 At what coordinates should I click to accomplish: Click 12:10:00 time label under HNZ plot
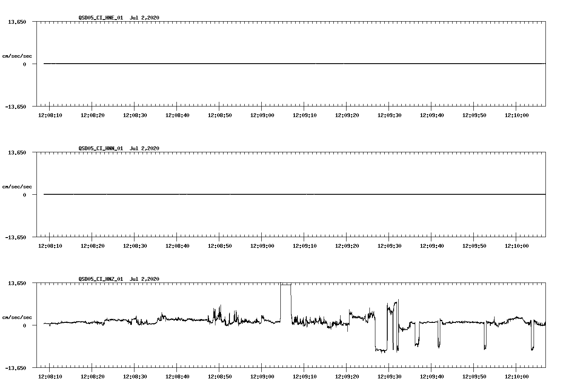coord(517,377)
